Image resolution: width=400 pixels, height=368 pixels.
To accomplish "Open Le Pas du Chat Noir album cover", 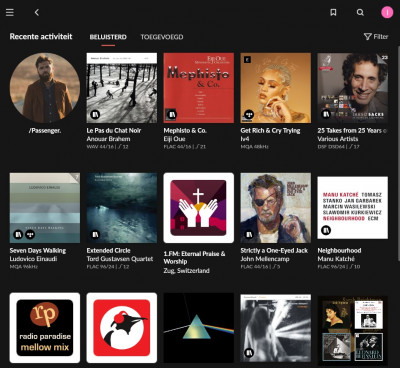I will pyautogui.click(x=122, y=88).
